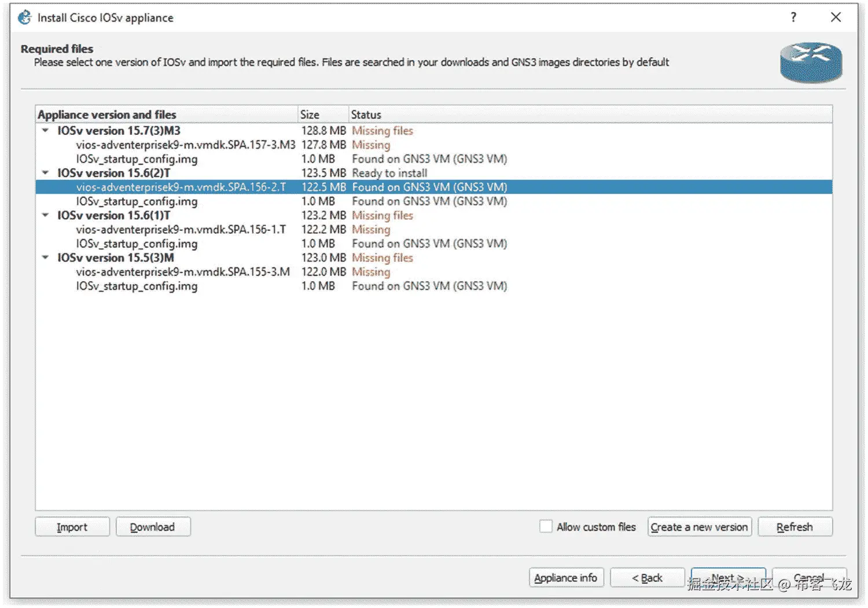
Task: Click Missing files status for version 15.5(3)M
Action: pyautogui.click(x=382, y=257)
